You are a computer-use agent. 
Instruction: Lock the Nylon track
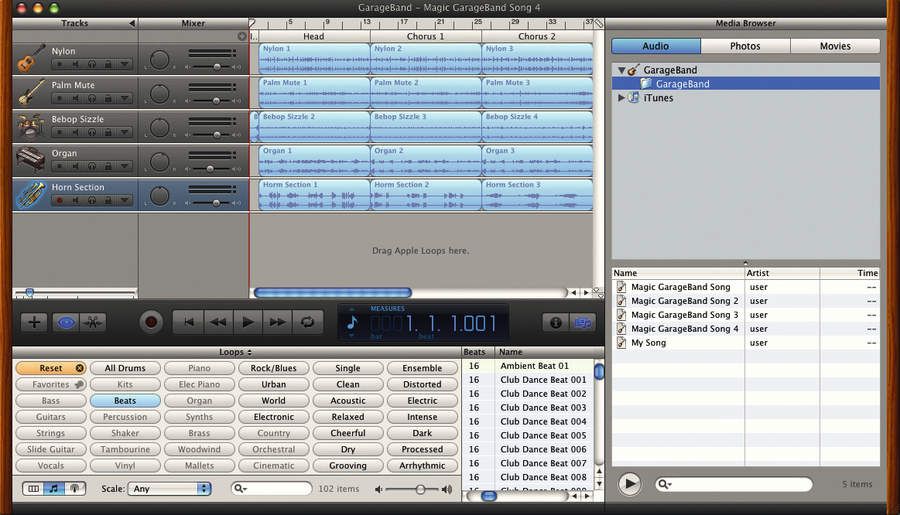coord(108,64)
